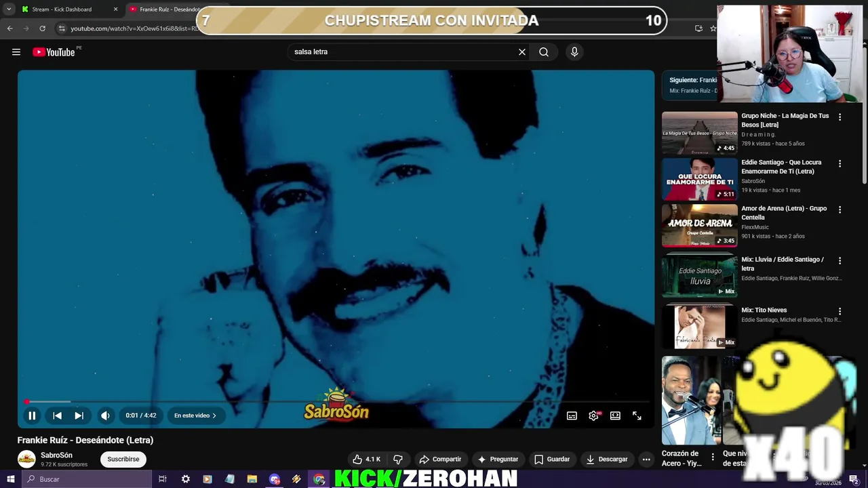The image size is (868, 488).
Task: Click the Descargar download button
Action: pos(607,459)
